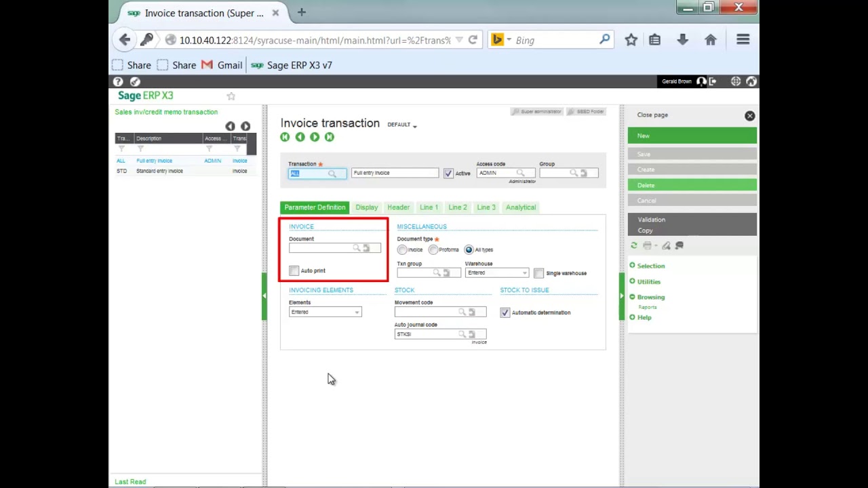Click Auto journal code jump-to icon

pyautogui.click(x=473, y=334)
